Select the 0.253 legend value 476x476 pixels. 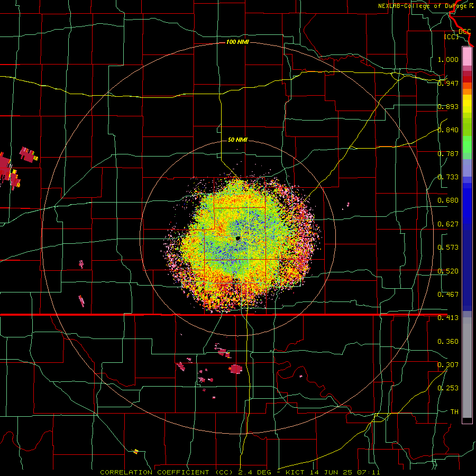[x=448, y=388]
